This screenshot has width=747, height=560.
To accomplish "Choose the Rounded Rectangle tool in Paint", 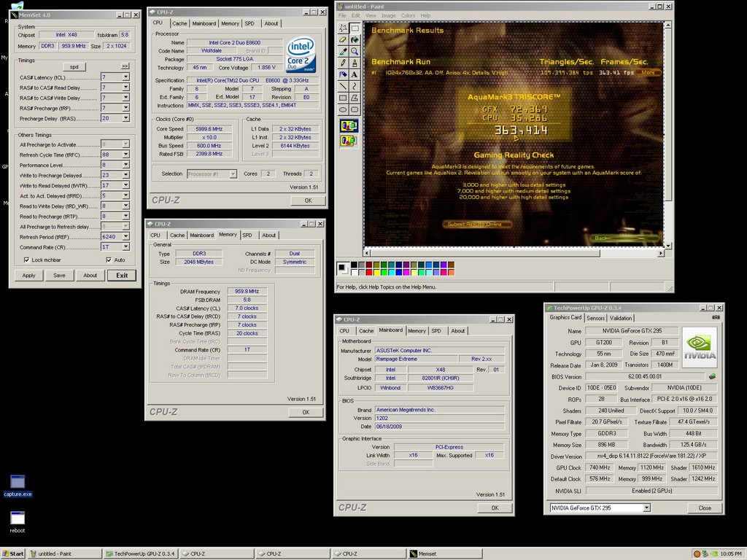I will point(355,109).
